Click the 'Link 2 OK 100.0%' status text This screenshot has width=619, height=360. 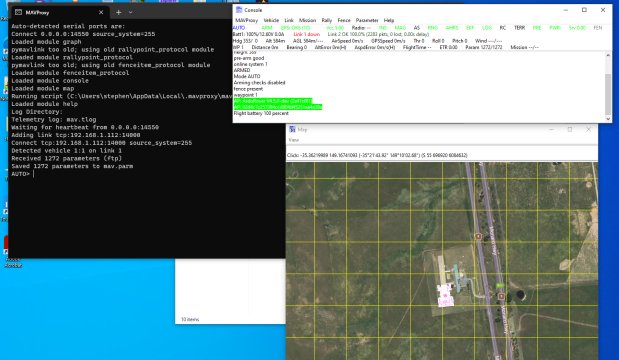tap(378, 34)
